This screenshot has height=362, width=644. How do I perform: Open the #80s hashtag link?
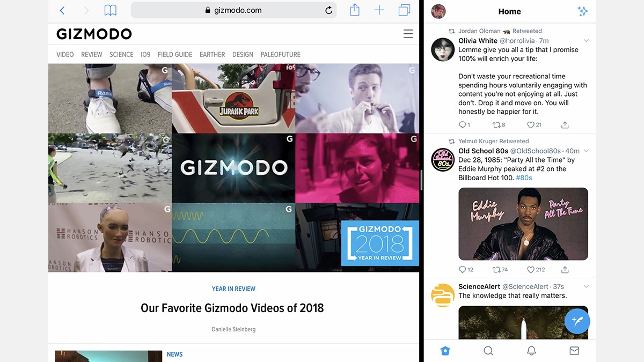click(524, 178)
